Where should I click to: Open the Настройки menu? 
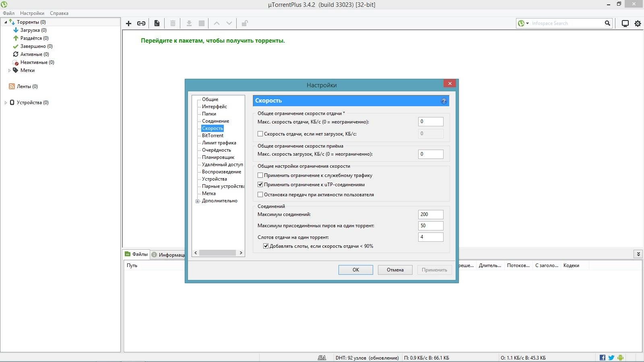[x=32, y=13]
